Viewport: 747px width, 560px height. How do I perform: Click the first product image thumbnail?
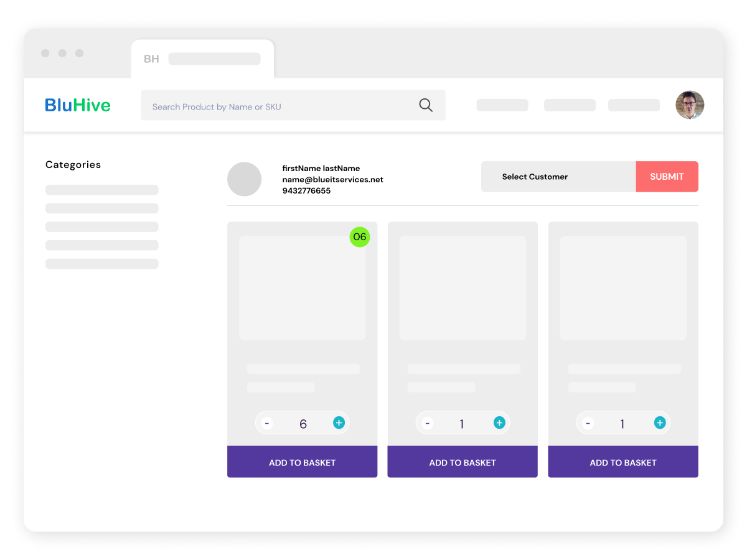(302, 287)
